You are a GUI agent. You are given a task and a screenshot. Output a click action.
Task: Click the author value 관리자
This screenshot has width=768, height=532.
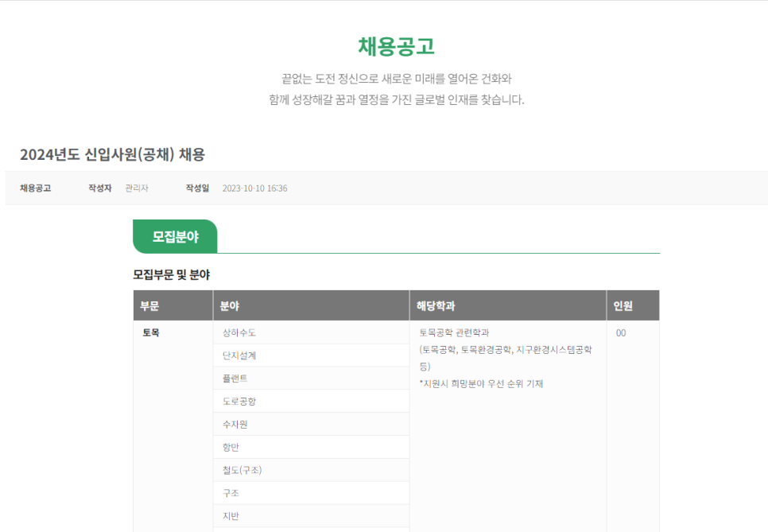pyautogui.click(x=137, y=188)
